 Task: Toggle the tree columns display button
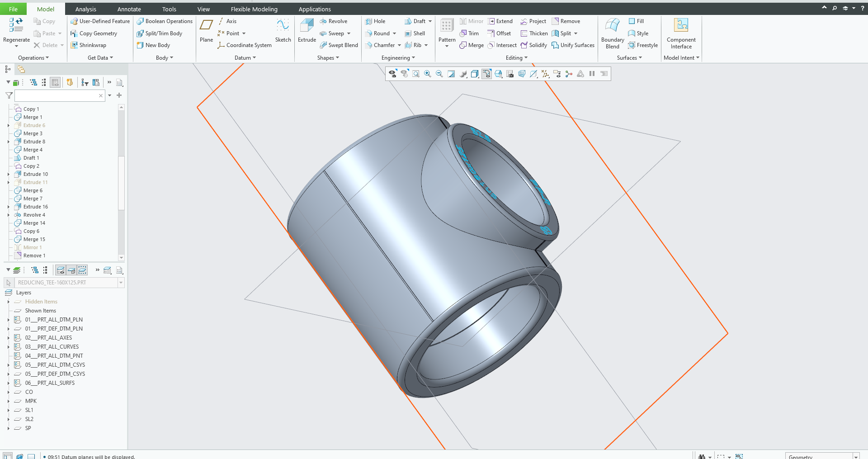point(55,82)
